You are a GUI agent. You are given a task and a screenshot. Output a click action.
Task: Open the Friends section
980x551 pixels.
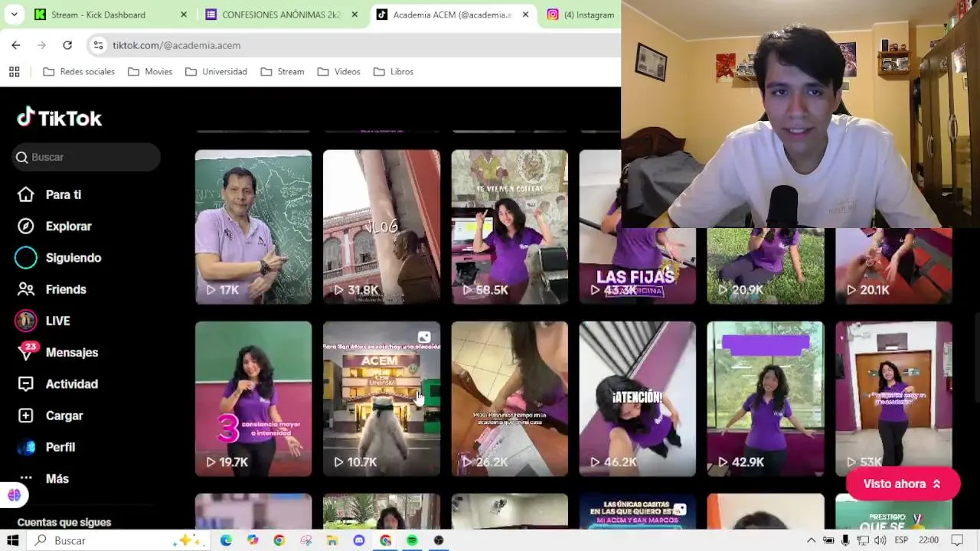51,289
